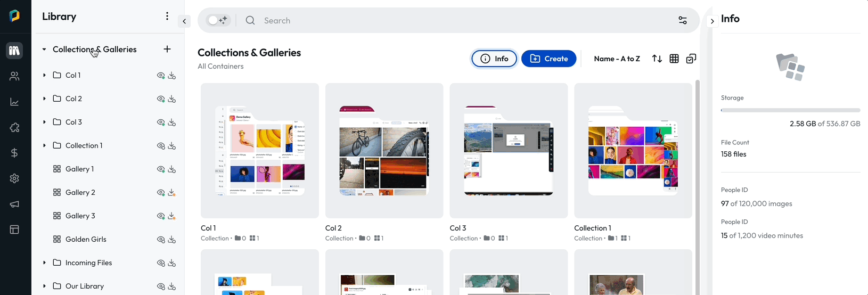Collapse the Collections & Galleries section
Screen dimensions: 868x295
44,49
